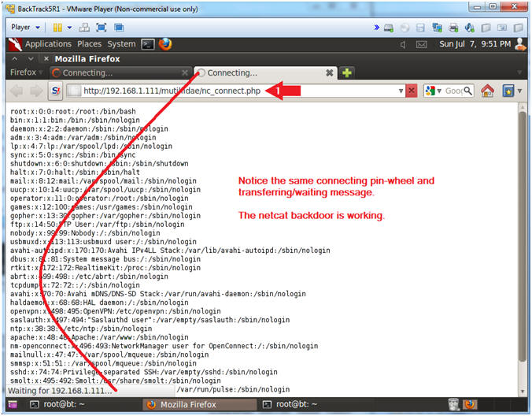
Task: Click the yellow suspend/pause VM icon
Action: coord(57,28)
